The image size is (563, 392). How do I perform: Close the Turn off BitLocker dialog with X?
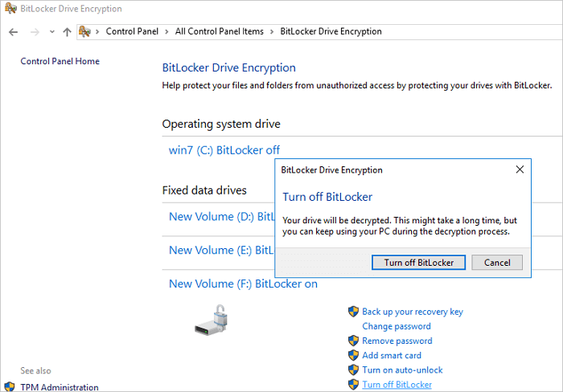[520, 169]
